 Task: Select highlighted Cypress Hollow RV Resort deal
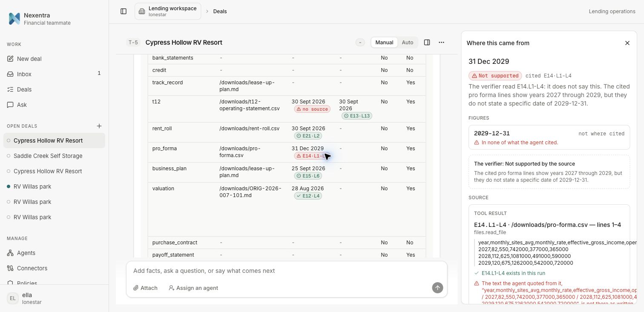(54, 140)
